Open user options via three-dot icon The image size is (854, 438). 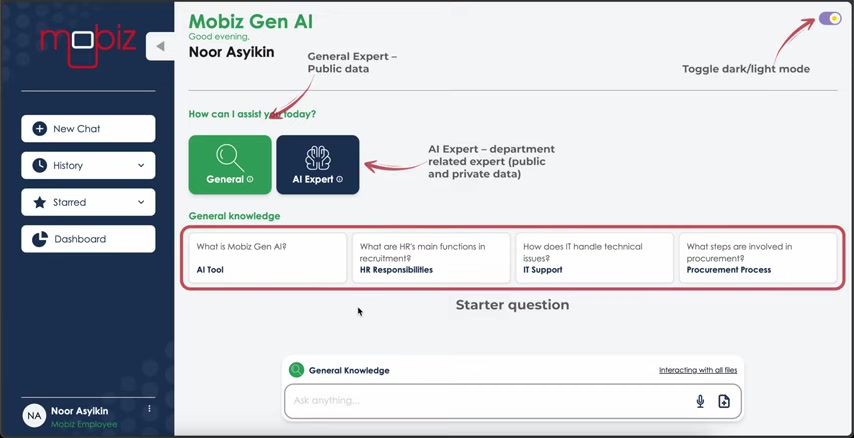pyautogui.click(x=149, y=409)
